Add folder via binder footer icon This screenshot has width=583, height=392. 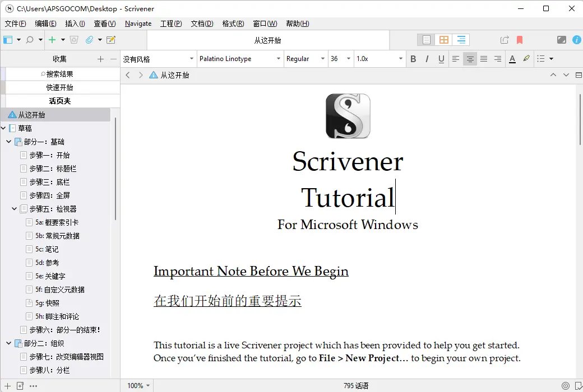click(x=20, y=386)
